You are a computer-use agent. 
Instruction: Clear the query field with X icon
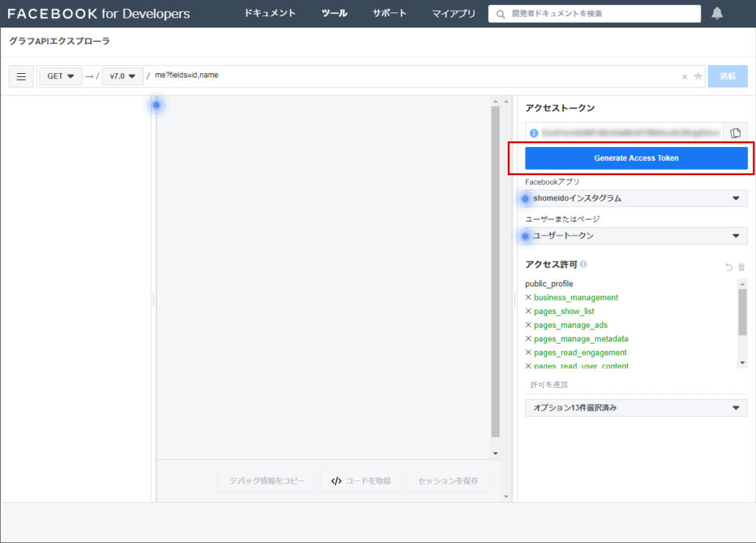point(684,77)
